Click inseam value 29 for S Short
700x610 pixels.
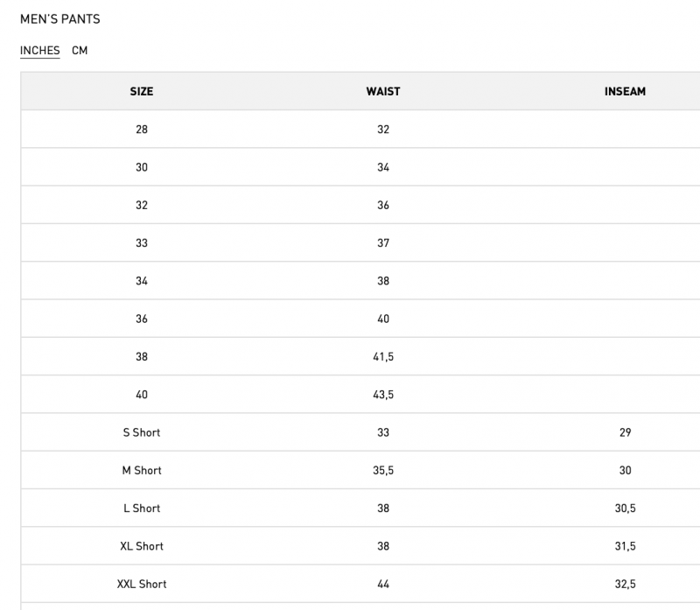point(625,432)
